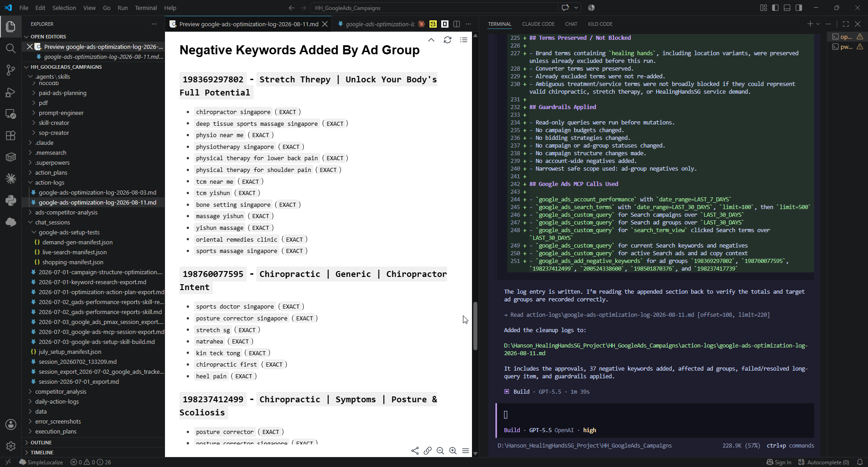This screenshot has width=868, height=467.
Task: Open the Selection menu
Action: pos(64,8)
